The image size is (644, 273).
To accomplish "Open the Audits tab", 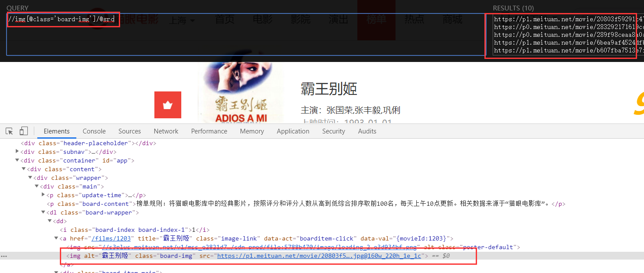I will 367,131.
